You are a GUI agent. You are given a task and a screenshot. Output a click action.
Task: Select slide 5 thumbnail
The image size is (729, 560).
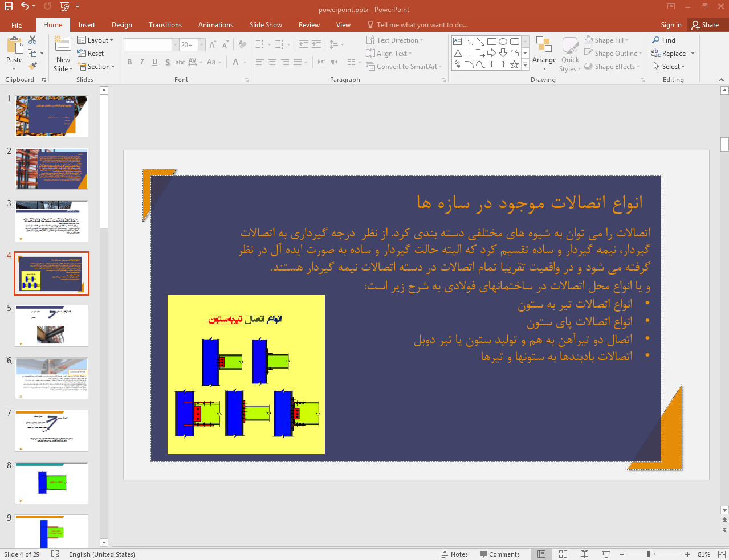[51, 326]
